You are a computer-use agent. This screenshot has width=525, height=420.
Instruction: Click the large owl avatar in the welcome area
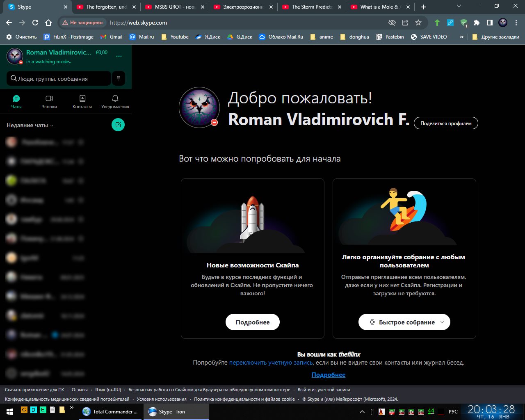199,107
